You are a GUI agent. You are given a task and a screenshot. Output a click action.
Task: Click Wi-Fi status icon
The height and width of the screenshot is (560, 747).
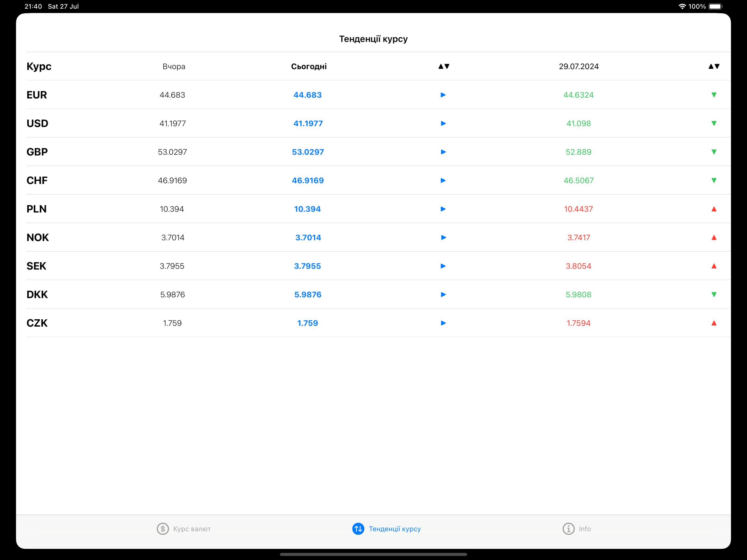(682, 7)
